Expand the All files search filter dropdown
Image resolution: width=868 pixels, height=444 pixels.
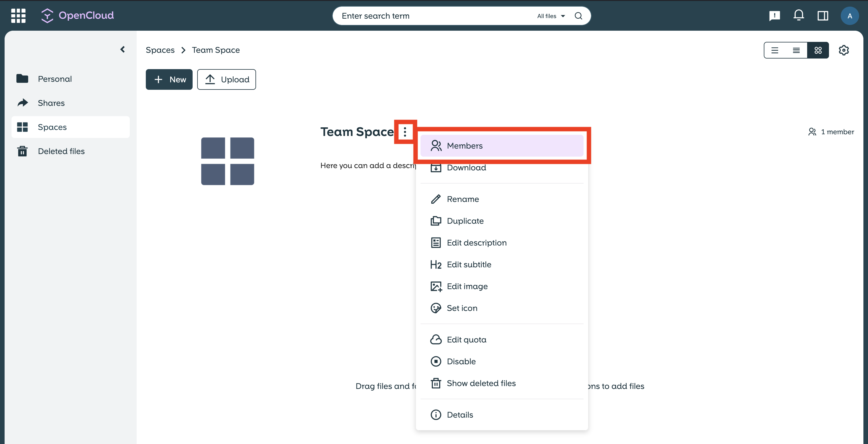pyautogui.click(x=551, y=16)
